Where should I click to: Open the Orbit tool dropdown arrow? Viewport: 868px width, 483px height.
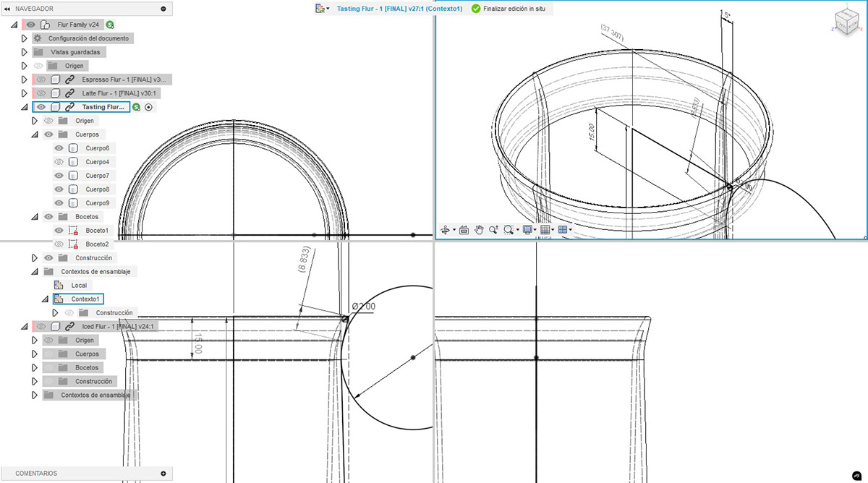pyautogui.click(x=454, y=231)
